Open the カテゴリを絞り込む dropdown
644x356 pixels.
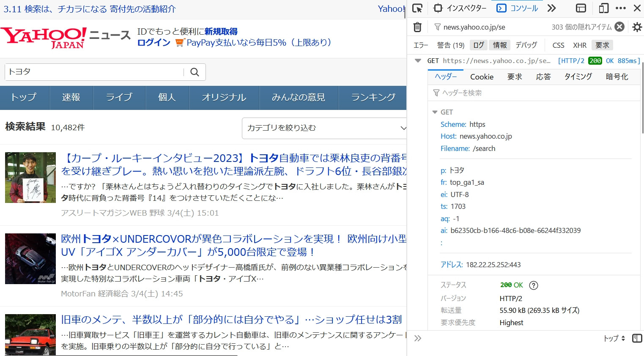click(324, 128)
